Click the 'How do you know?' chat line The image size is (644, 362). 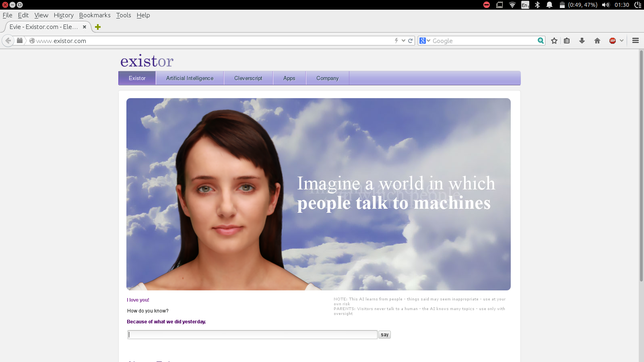(148, 311)
